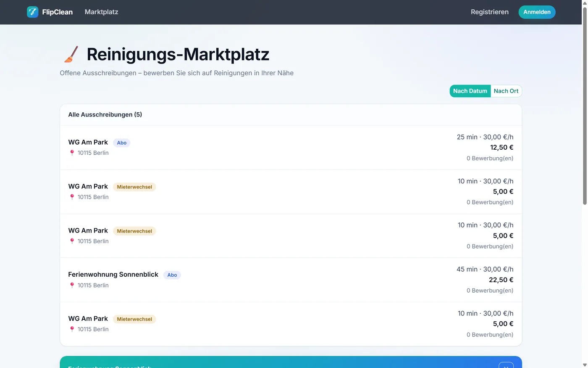Click the scrollbar down arrow

click(x=584, y=365)
